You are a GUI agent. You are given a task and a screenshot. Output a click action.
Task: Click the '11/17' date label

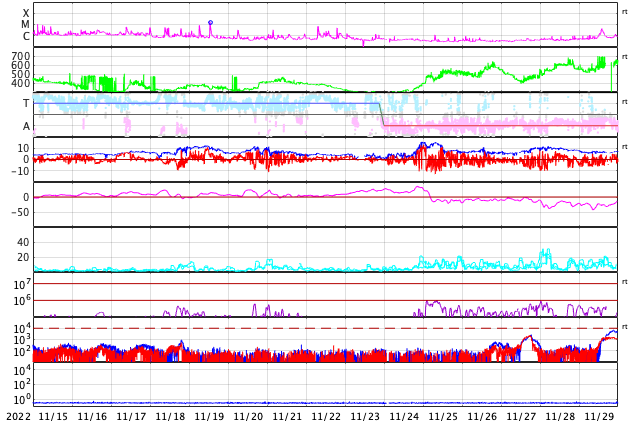click(x=131, y=417)
